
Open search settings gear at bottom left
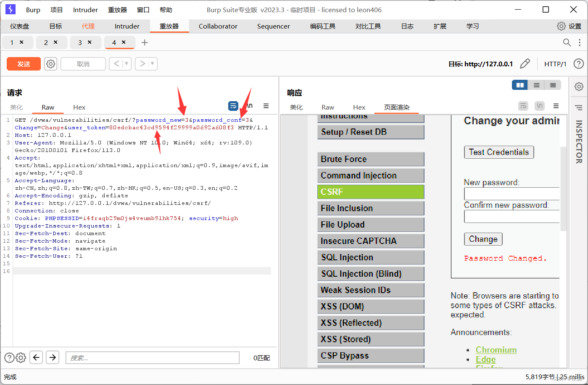(21, 358)
